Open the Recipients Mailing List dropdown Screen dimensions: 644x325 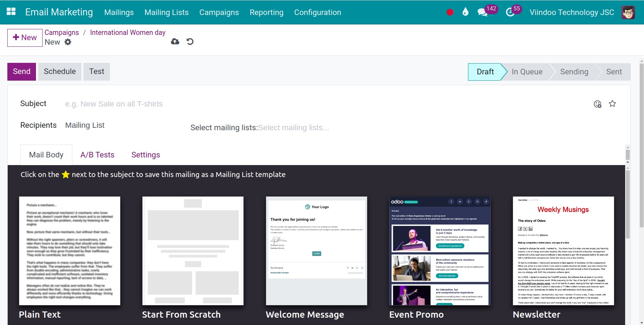click(x=122, y=125)
